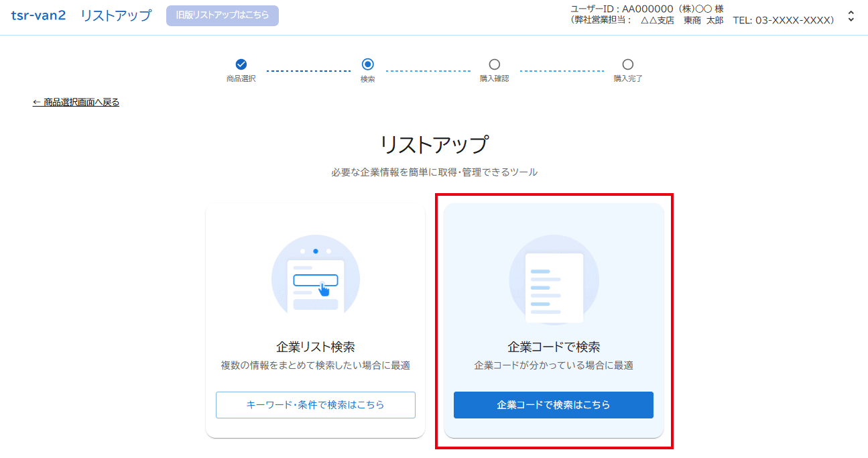Click the 購入完了 step label text
Screen dimensions: 868x458
coord(627,79)
